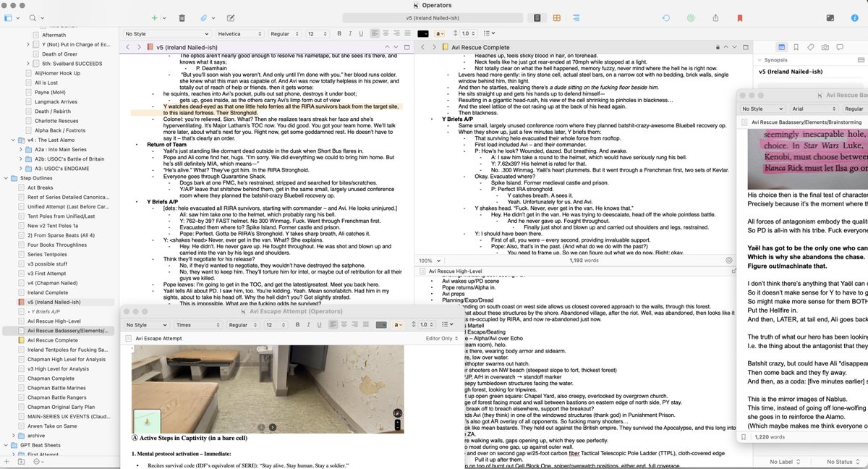The image size is (868, 469).
Task: Go to next document arrow in v5 header
Action: (395, 47)
